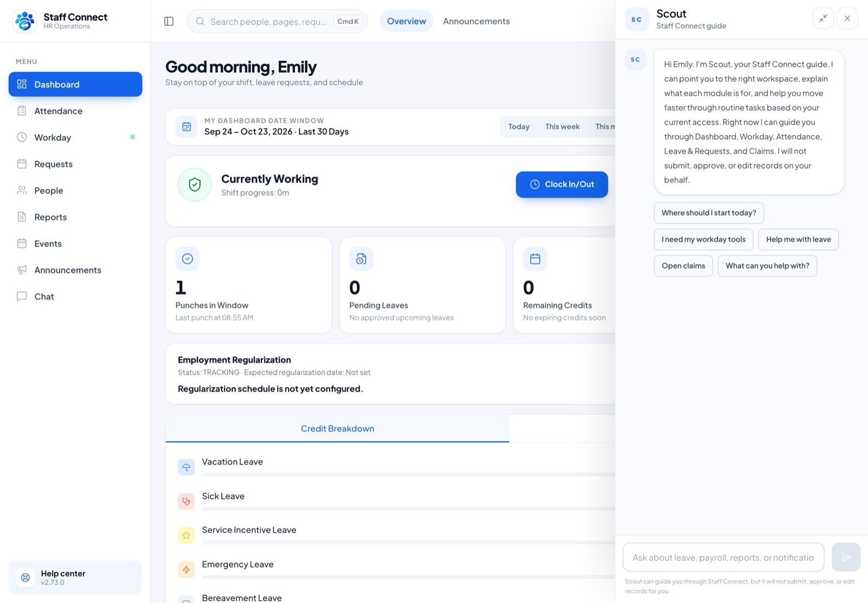Open the Help center link
868x603 pixels.
click(75, 577)
